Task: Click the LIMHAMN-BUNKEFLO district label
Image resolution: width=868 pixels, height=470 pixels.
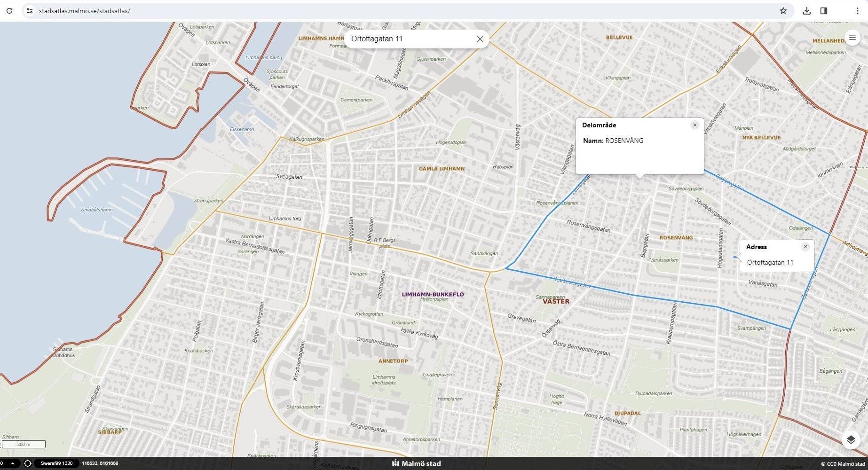Action: (x=433, y=295)
